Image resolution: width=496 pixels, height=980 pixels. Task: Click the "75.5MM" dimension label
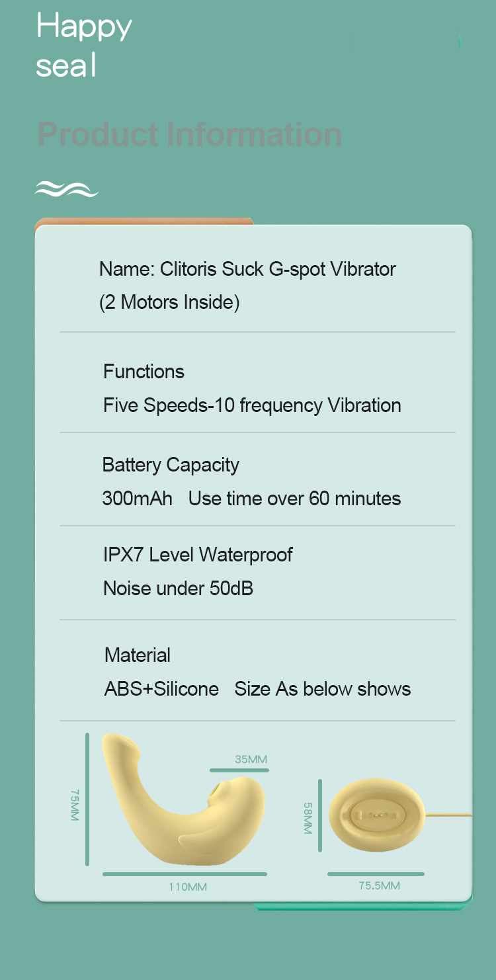(379, 885)
